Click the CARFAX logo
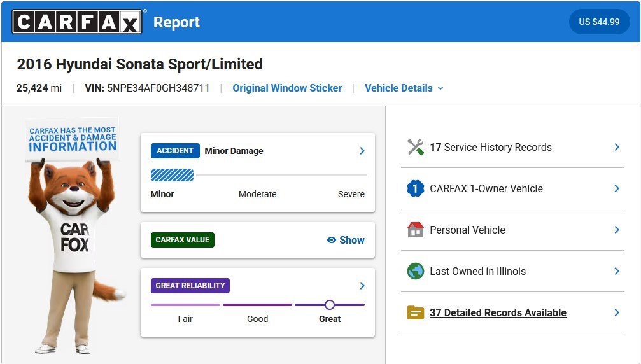 [x=77, y=22]
